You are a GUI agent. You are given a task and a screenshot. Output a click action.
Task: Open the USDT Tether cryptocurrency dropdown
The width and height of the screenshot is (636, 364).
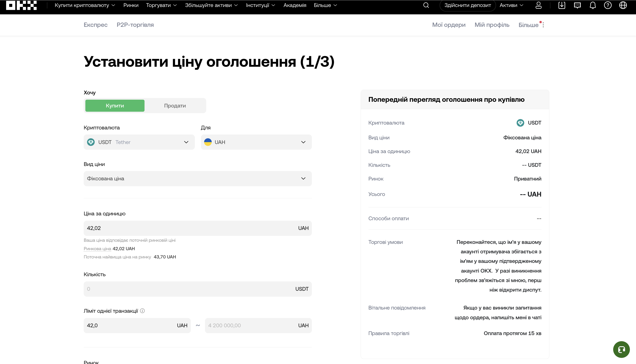coord(139,142)
